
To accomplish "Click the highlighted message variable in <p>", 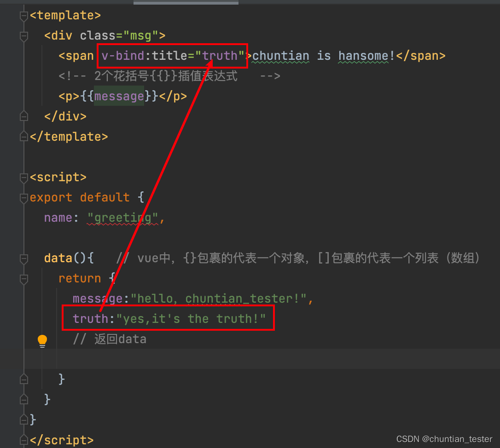I will tap(119, 96).
